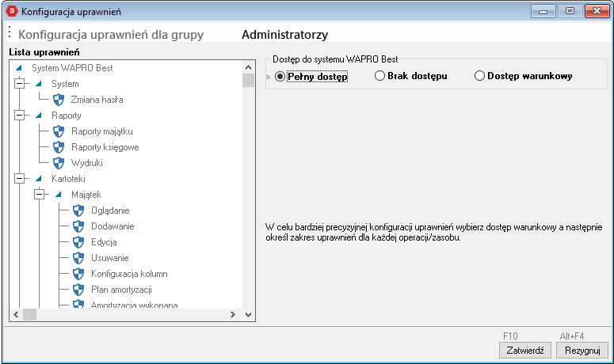Select the Oglądanie permission
The height and width of the screenshot is (364, 614).
click(110, 210)
